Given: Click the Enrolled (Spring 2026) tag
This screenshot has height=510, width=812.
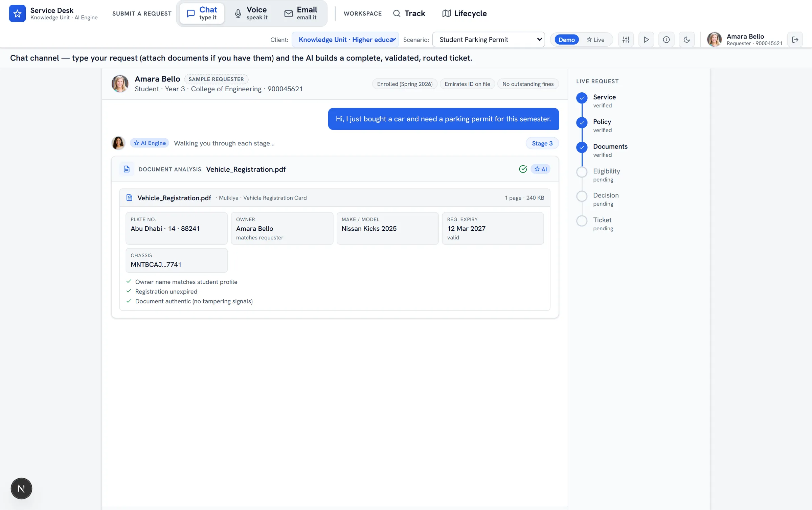Looking at the screenshot, I should (x=405, y=84).
